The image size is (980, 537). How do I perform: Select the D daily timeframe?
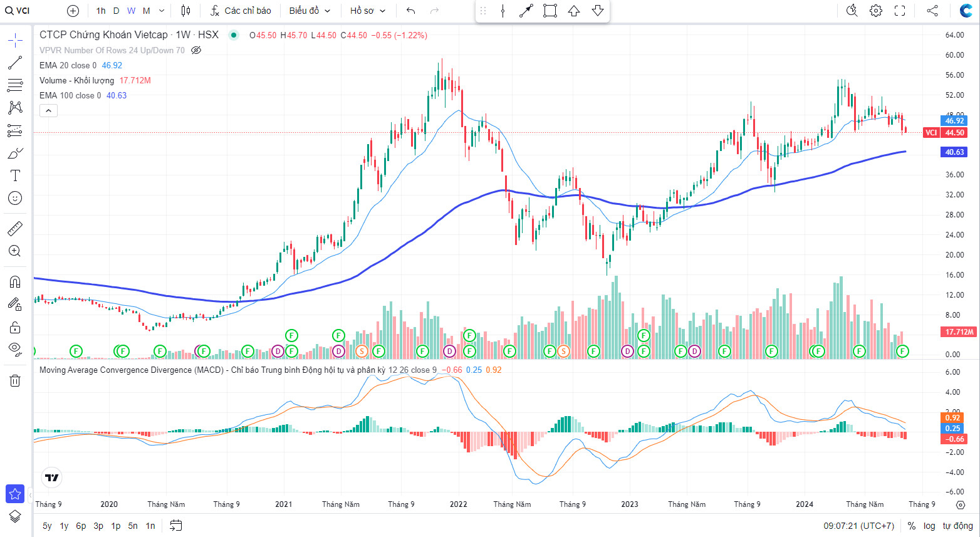coord(116,11)
